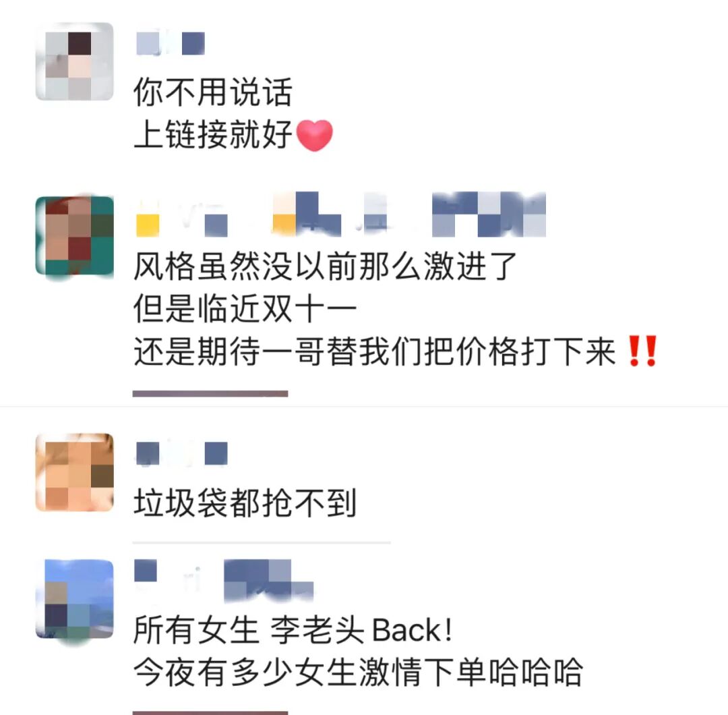This screenshot has width=728, height=715.
Task: Click the red double exclamation mark emoji
Action: 642,351
